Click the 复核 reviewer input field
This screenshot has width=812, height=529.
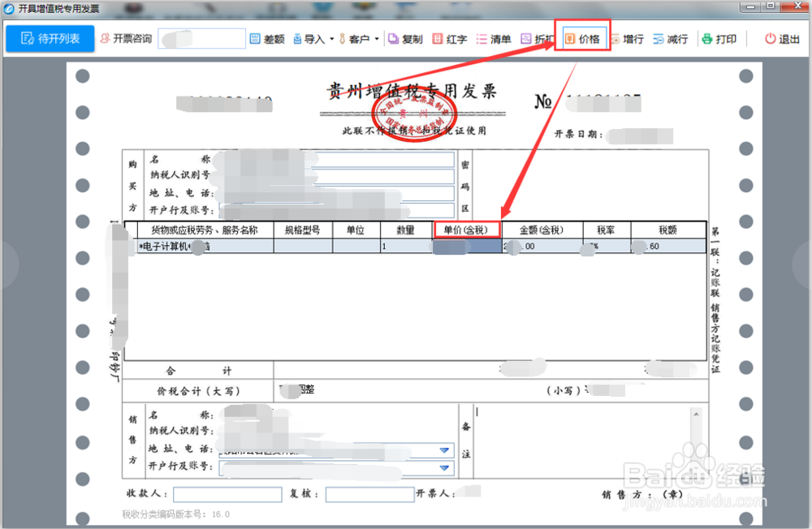point(369,493)
